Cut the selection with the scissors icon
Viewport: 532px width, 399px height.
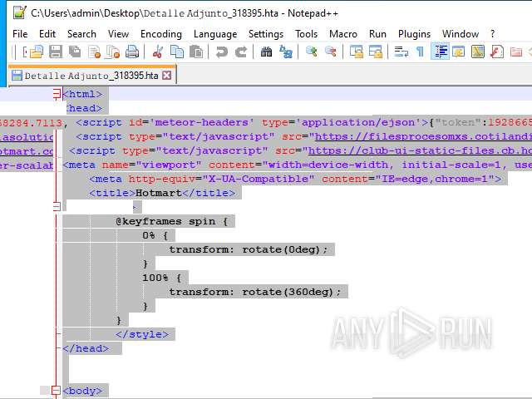(158, 52)
